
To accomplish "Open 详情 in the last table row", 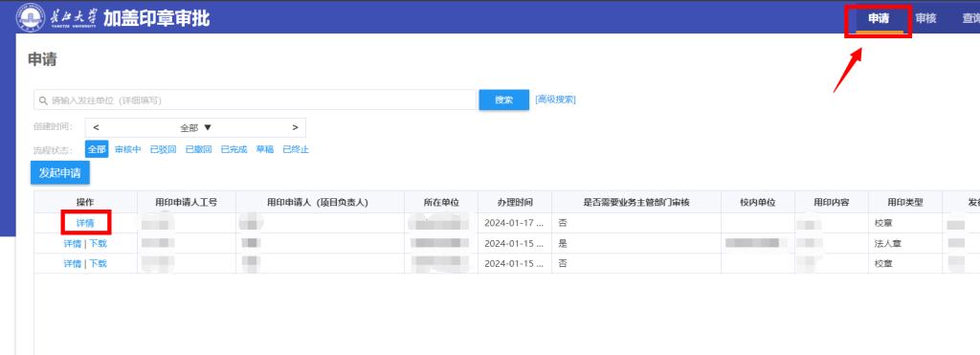I will coord(73,264).
